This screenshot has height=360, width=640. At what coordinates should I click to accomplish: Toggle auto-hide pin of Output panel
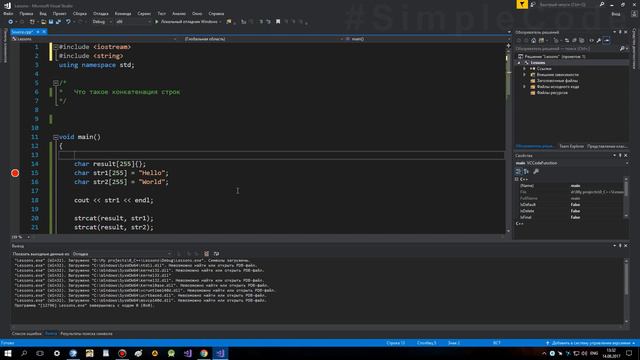620,246
